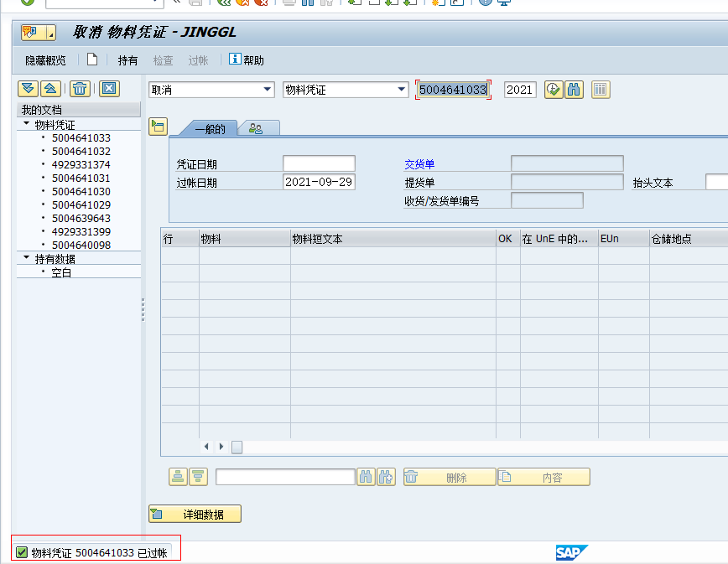Click the EUn column header
The image size is (728, 564).
[623, 238]
